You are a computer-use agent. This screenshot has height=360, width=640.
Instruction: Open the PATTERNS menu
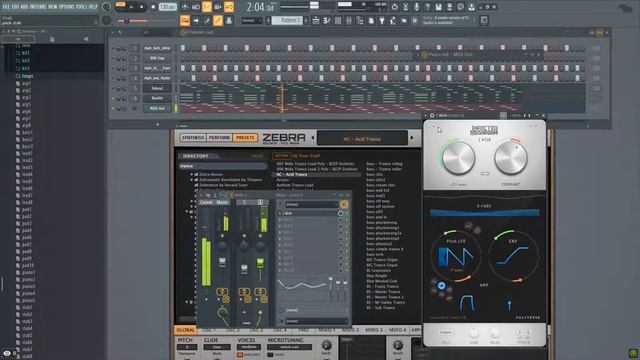coord(38,7)
